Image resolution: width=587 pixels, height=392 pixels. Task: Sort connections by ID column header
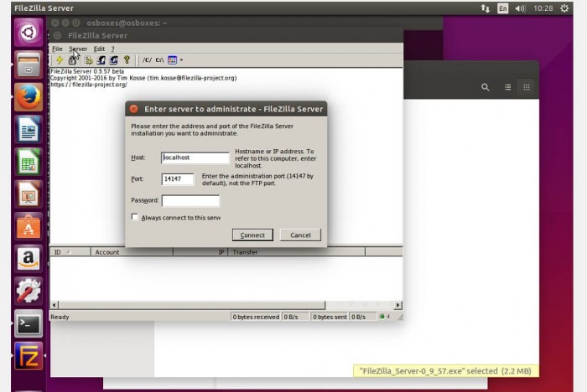pyautogui.click(x=70, y=252)
